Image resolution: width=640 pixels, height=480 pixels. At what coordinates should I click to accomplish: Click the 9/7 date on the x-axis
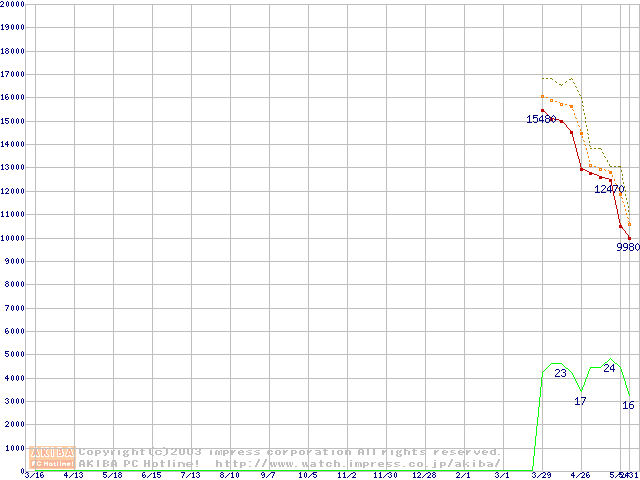[x=268, y=476]
